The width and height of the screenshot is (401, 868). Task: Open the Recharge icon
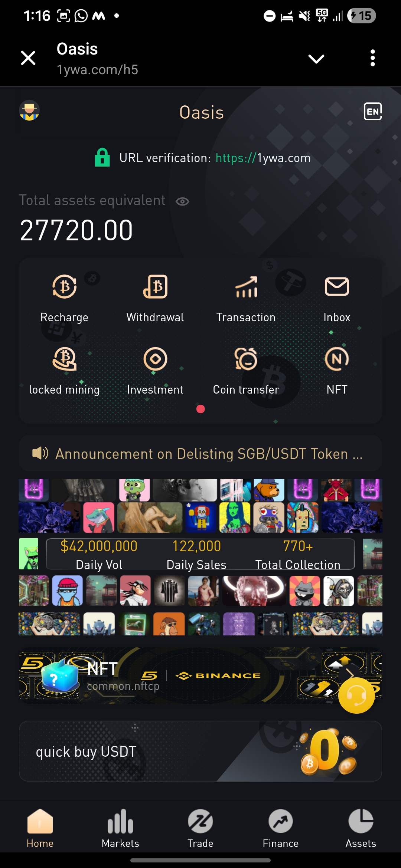pos(65,287)
